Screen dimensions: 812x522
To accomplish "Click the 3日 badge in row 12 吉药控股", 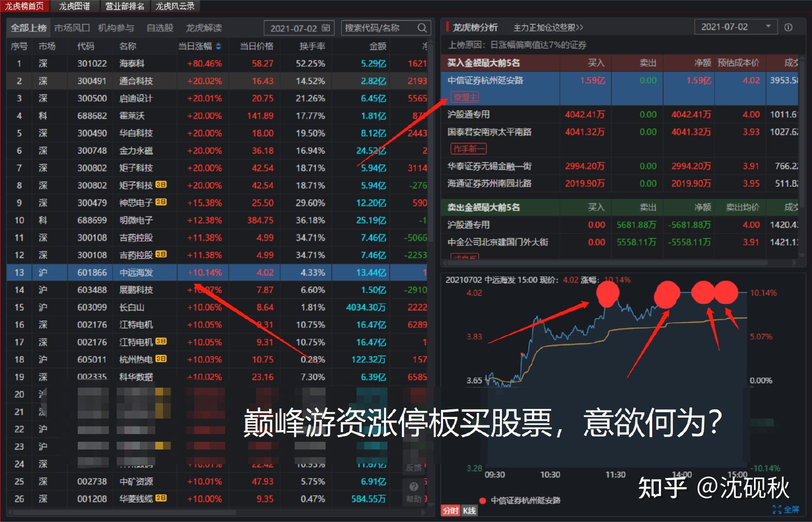I will [161, 254].
